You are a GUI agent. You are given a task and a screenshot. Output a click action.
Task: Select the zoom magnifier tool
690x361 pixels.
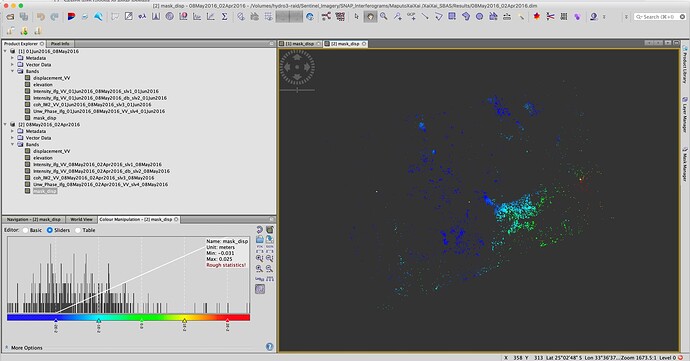[384, 16]
